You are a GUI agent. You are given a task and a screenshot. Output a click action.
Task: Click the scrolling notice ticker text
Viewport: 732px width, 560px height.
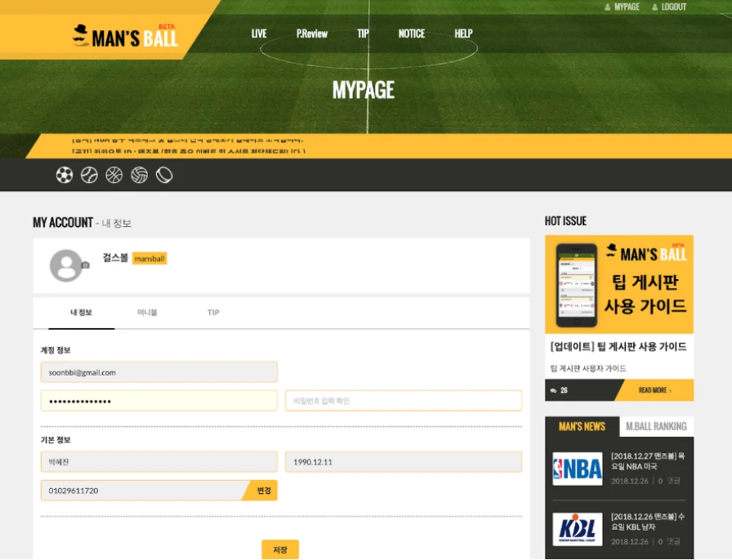point(189,145)
